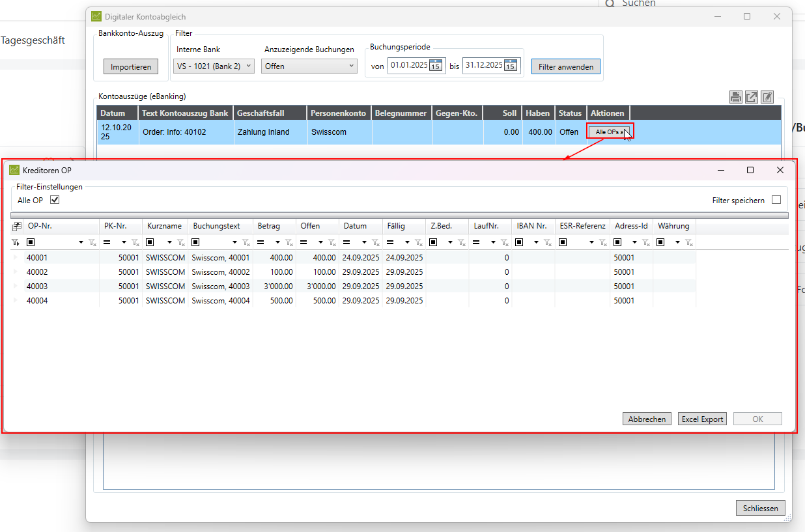Expand the row for OP 40003

point(16,287)
